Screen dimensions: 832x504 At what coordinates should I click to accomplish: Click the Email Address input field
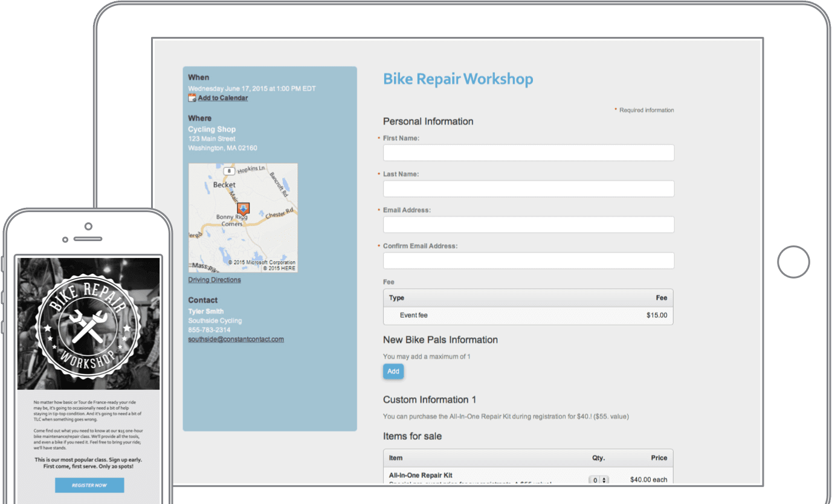[x=529, y=225]
